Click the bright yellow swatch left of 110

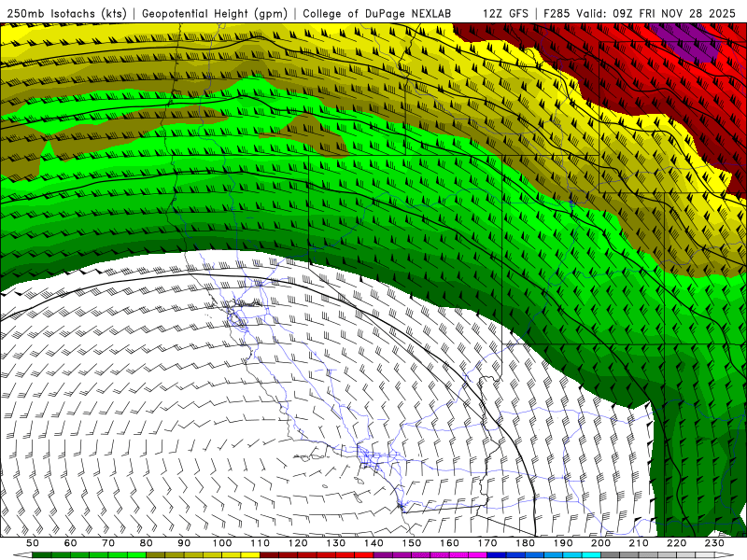[250, 554]
